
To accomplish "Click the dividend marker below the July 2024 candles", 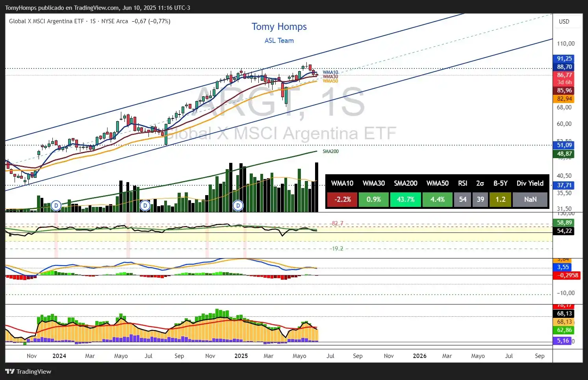I will tap(145, 205).
